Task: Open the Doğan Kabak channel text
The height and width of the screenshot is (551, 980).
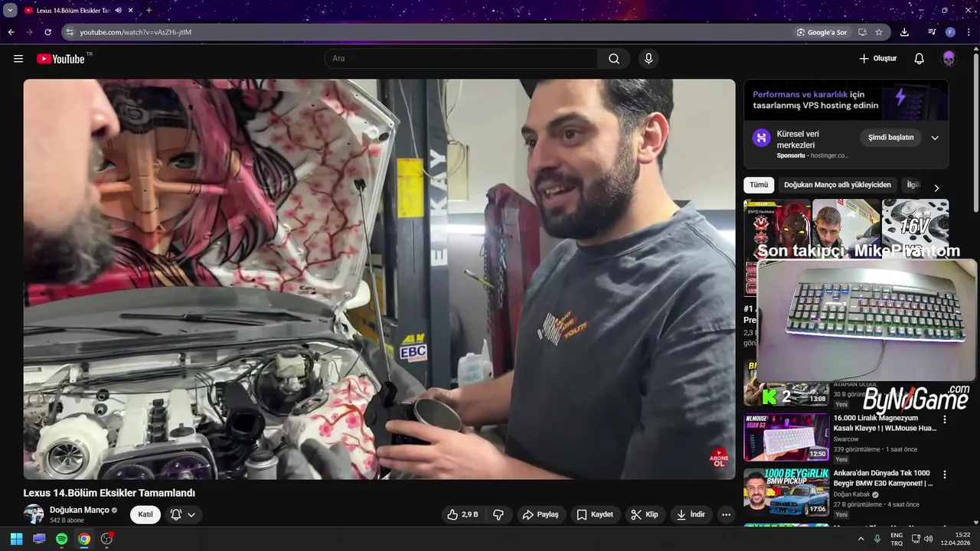Action: (851, 494)
